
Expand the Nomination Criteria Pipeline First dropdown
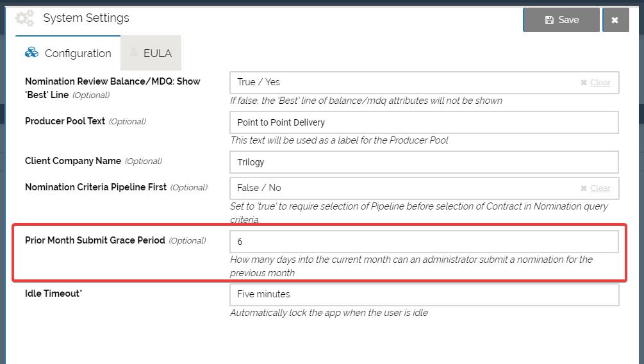click(x=404, y=188)
